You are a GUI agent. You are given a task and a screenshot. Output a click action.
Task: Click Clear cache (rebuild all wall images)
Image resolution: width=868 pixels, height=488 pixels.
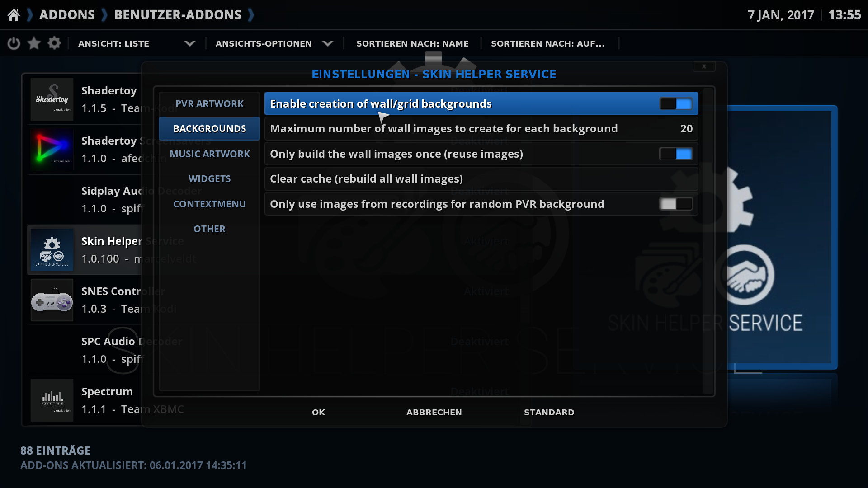coord(481,179)
